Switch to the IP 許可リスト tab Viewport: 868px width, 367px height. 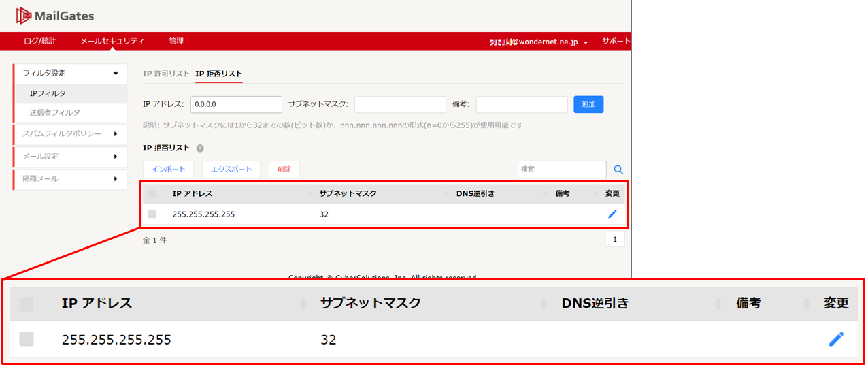(x=166, y=74)
